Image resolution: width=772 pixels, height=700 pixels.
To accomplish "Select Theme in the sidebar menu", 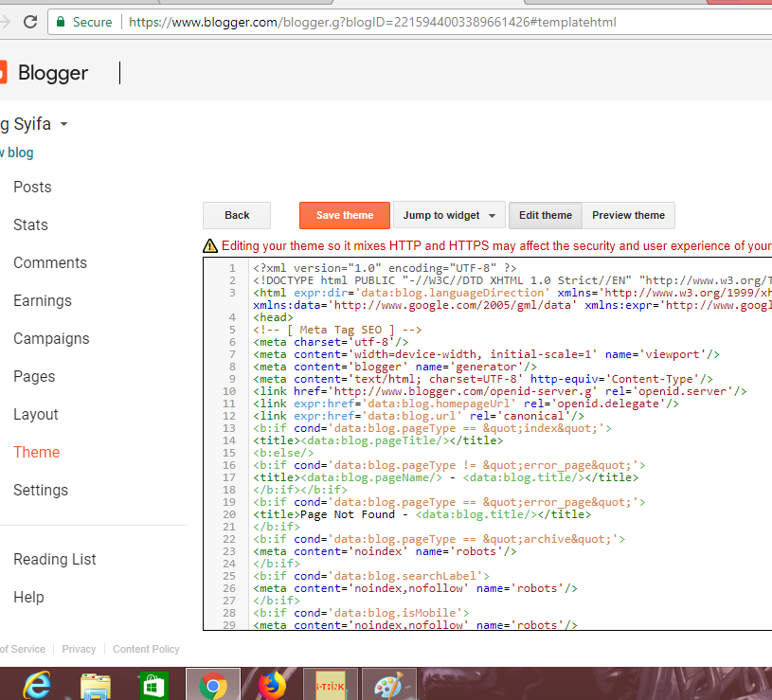I will 36,452.
